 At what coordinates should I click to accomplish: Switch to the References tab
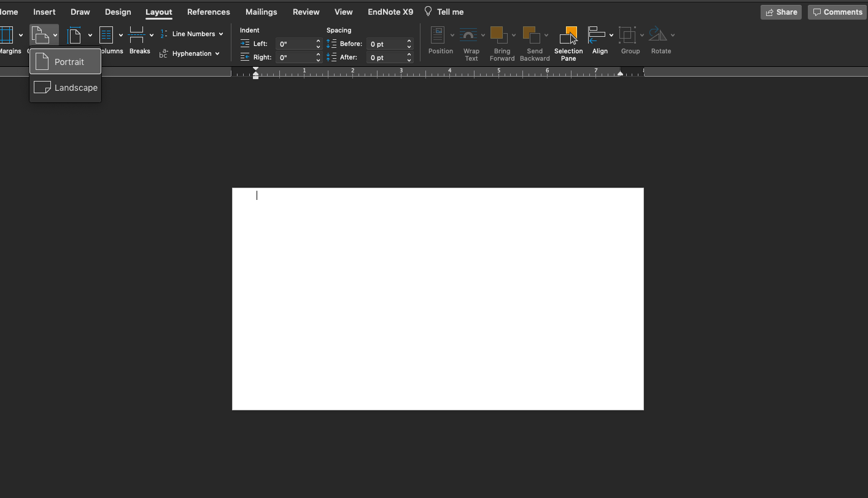tap(208, 12)
